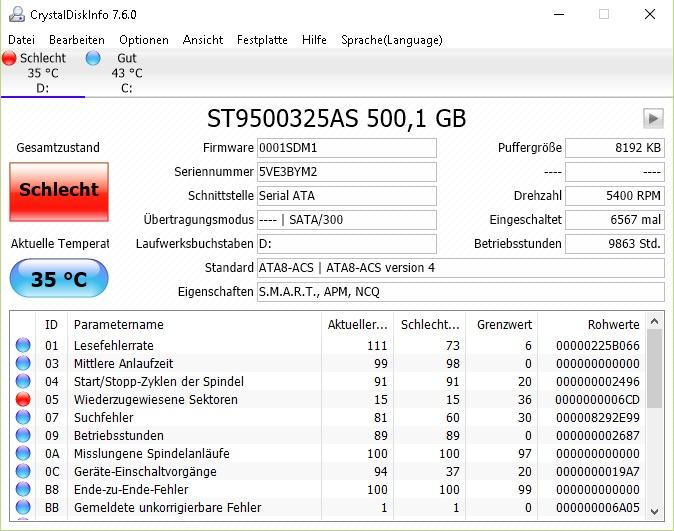
Task: Select the D: Schlecht 35 °C drive tab
Action: 43,73
